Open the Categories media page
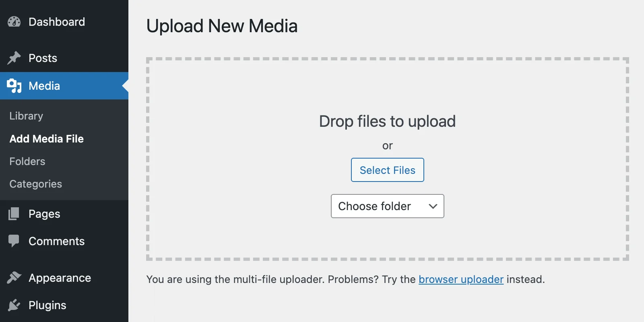The height and width of the screenshot is (322, 644). (35, 184)
